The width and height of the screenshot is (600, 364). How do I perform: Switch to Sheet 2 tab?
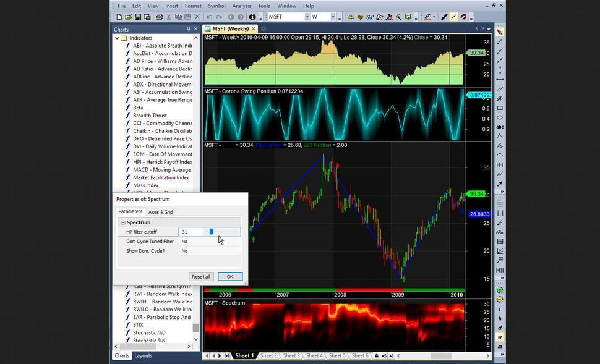(268, 355)
